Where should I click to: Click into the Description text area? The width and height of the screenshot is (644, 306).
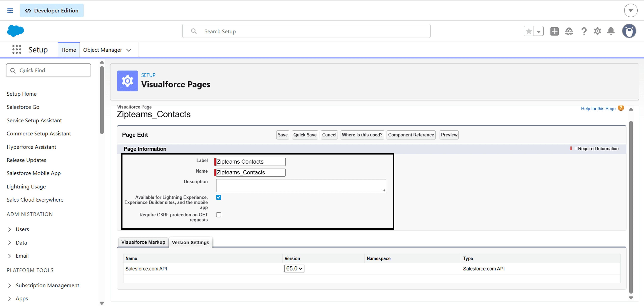tap(301, 185)
